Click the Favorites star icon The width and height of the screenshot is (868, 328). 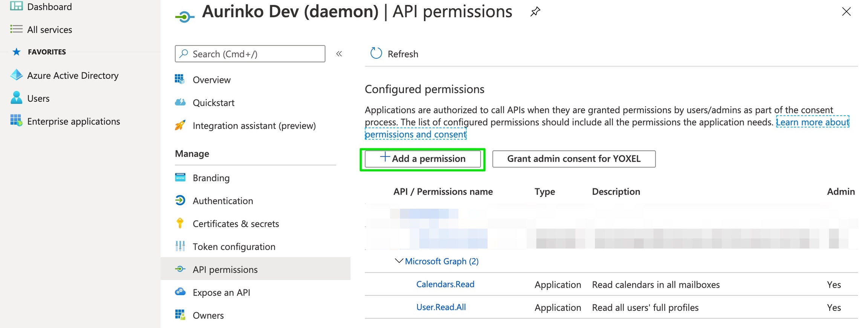tap(16, 52)
